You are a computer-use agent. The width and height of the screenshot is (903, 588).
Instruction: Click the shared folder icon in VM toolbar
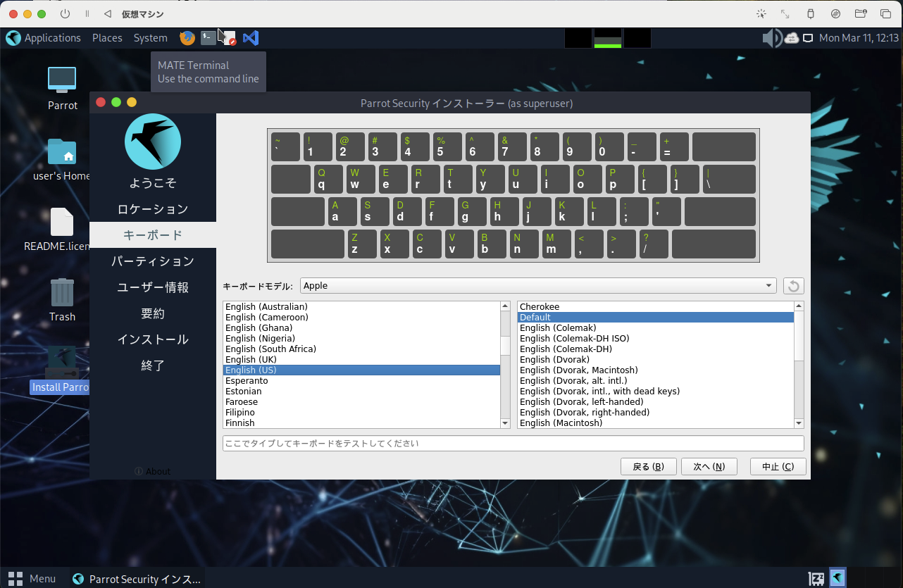pos(860,13)
